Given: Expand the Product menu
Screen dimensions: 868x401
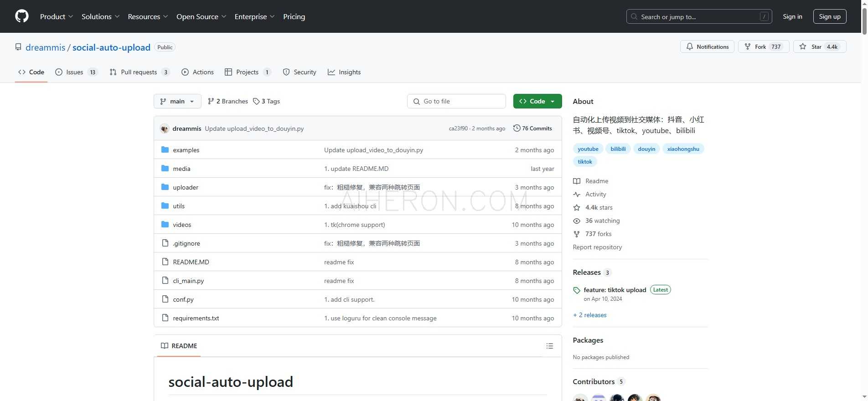Looking at the screenshot, I should tap(57, 16).
